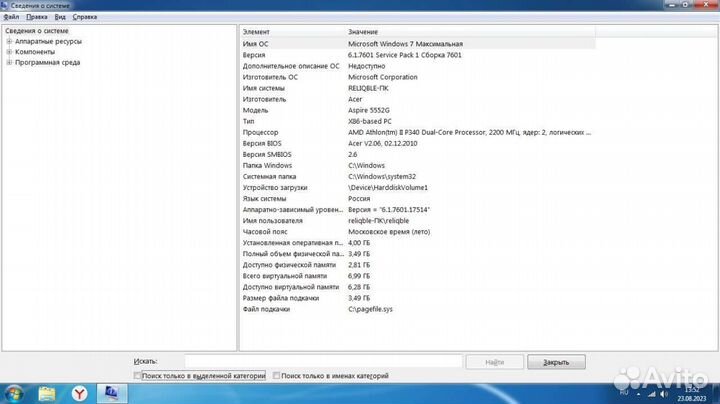Viewport: 720px width, 404px height.
Task: Select the Тип row label
Action: tap(248, 121)
